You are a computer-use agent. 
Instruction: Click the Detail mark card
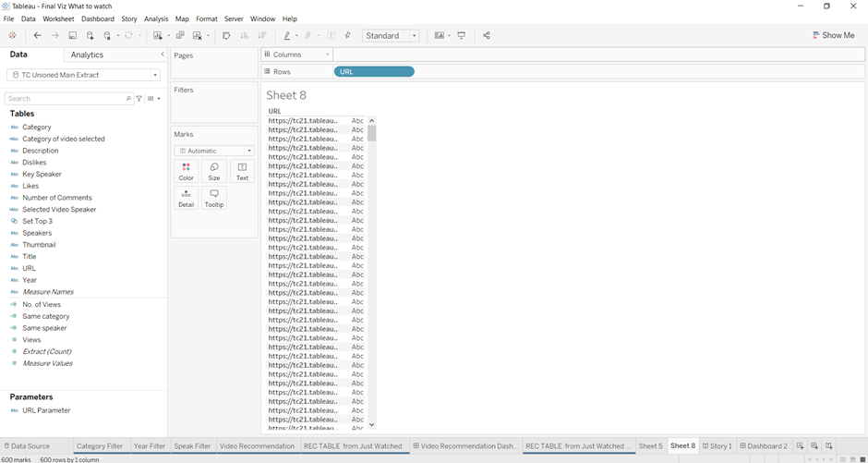pos(186,198)
